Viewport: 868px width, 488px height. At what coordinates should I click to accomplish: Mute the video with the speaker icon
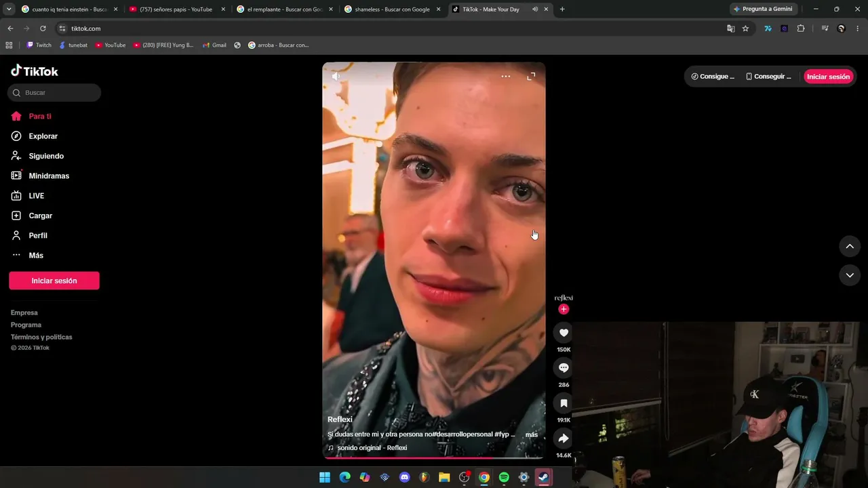(336, 77)
